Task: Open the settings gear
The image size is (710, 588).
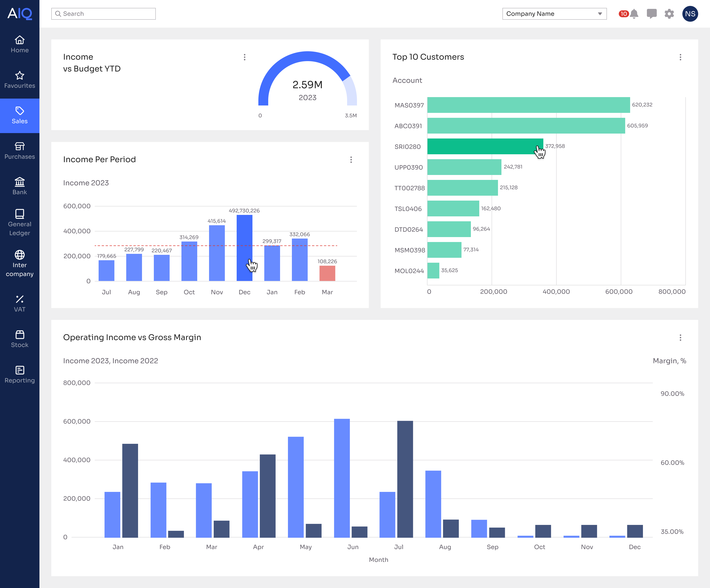Action: 669,14
